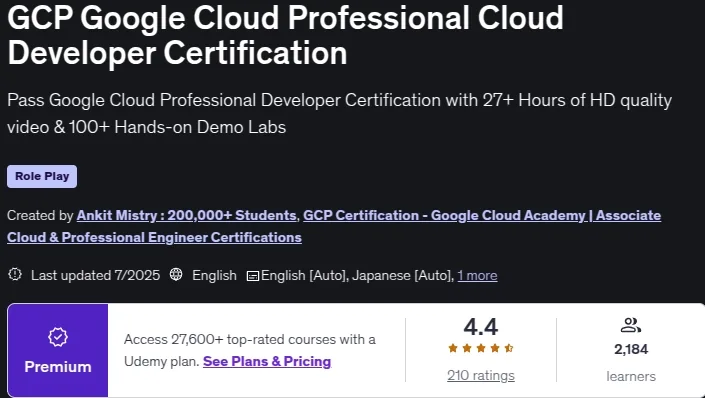Click the course subtitle description text
This screenshot has width=705, height=398.
click(339, 113)
